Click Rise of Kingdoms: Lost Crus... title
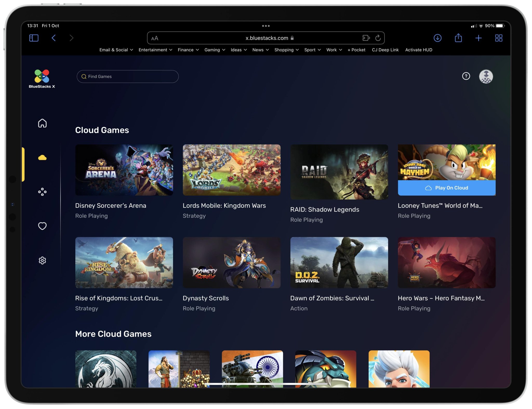 119,298
